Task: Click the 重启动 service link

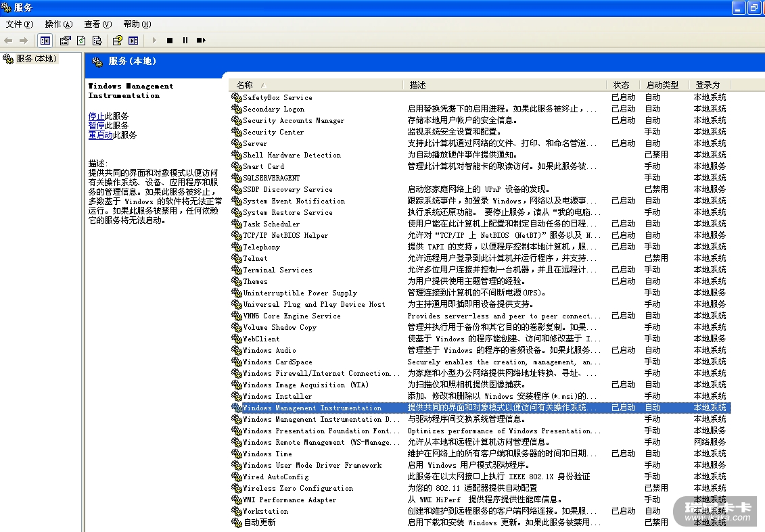Action: click(x=101, y=135)
